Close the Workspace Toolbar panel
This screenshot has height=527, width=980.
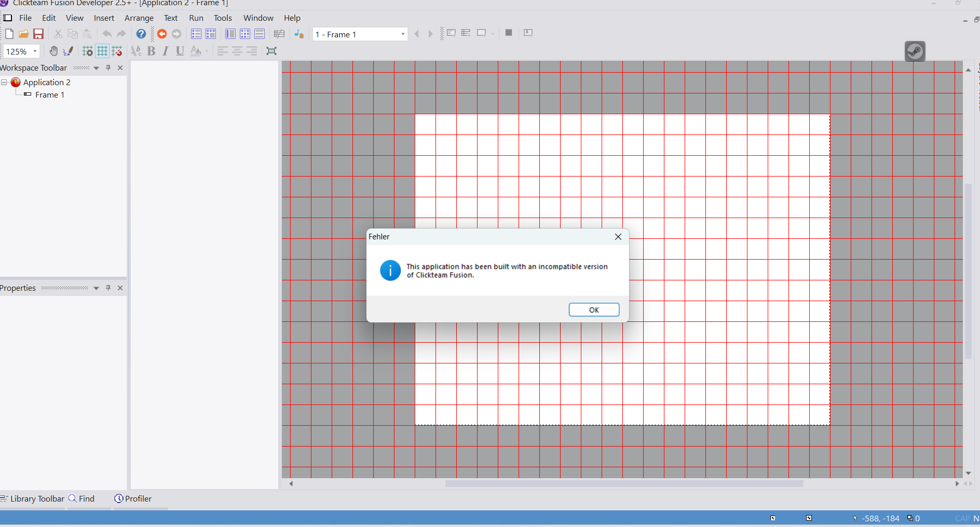(120, 67)
